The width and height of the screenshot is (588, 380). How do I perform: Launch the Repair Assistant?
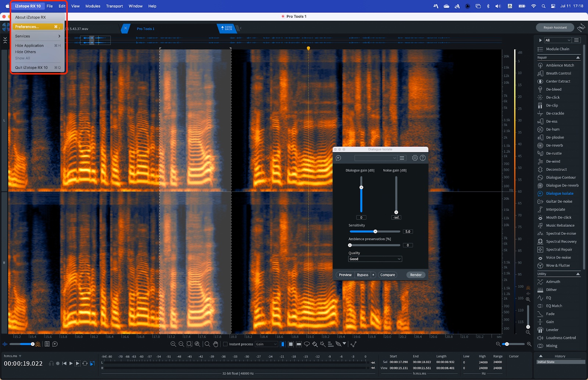click(x=555, y=28)
